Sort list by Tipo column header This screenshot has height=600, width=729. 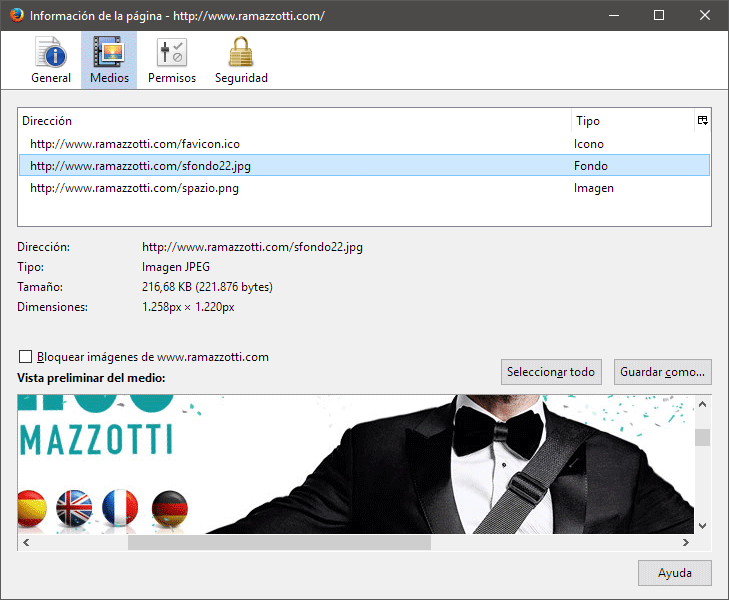click(633, 121)
